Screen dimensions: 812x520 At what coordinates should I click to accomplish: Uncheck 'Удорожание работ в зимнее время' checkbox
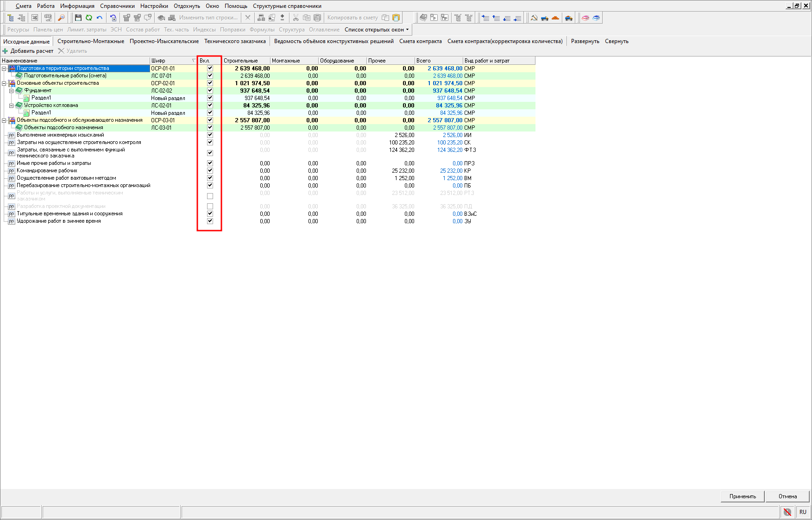[210, 221]
